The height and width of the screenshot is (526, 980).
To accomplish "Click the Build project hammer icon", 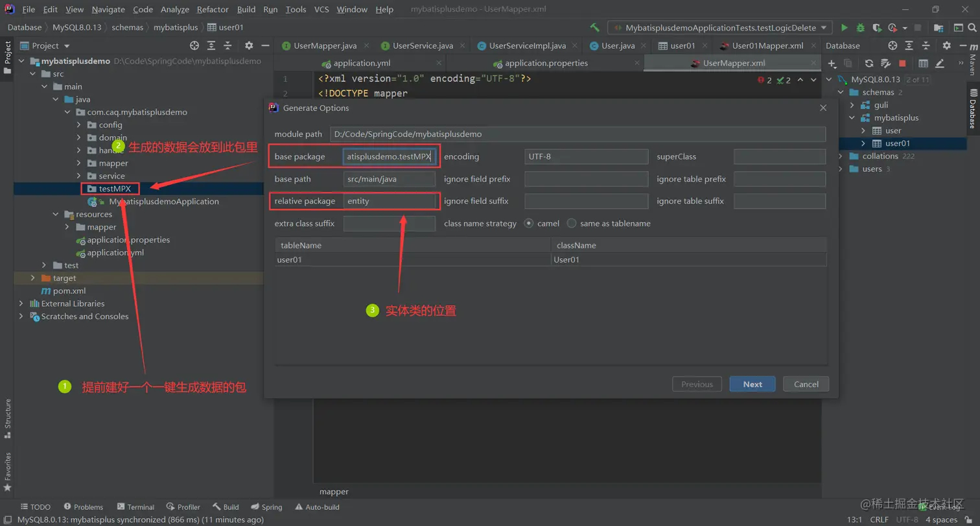I will [594, 28].
